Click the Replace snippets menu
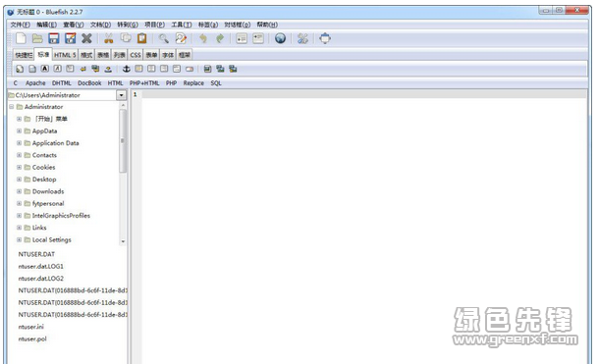Image resolution: width=599 pixels, height=364 pixels. coord(193,82)
